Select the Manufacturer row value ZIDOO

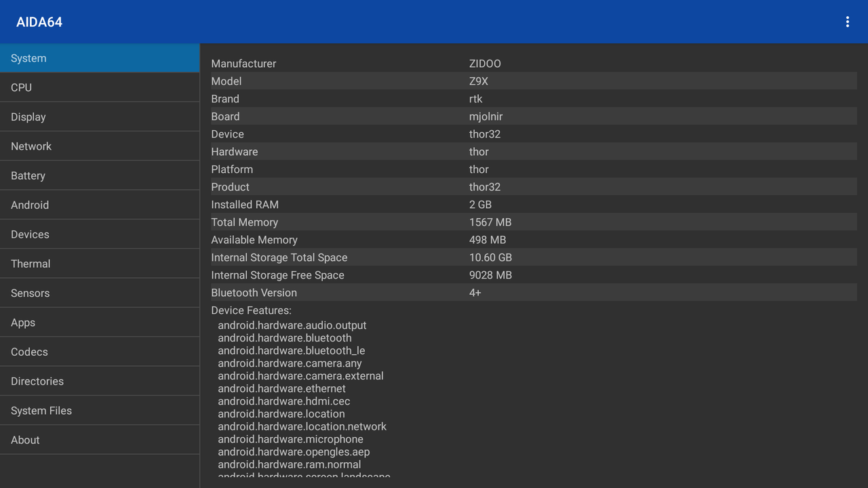click(485, 64)
